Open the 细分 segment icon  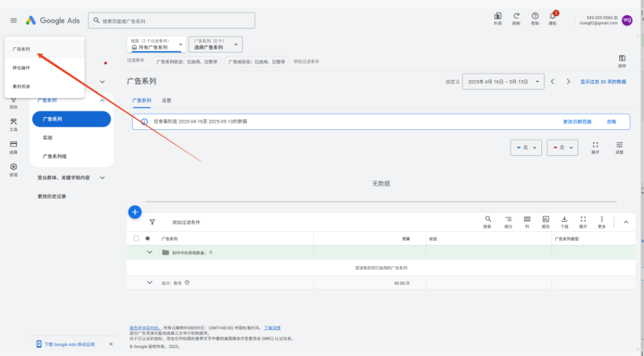tap(508, 222)
